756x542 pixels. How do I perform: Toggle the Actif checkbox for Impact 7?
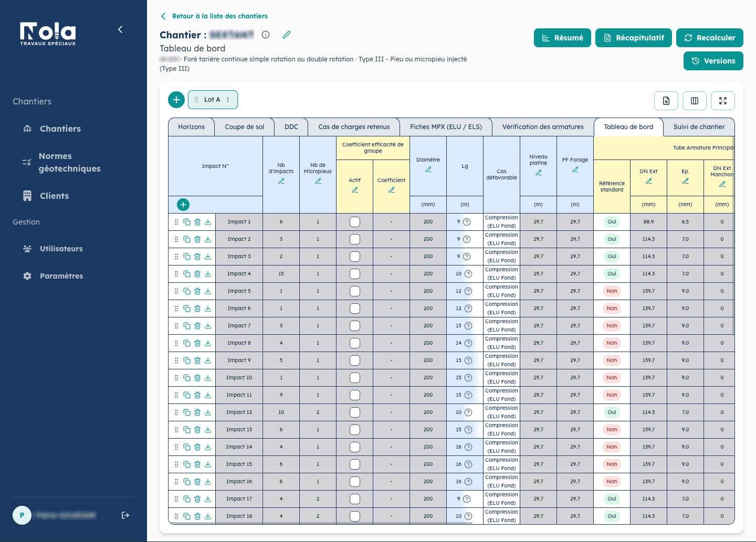tap(355, 326)
